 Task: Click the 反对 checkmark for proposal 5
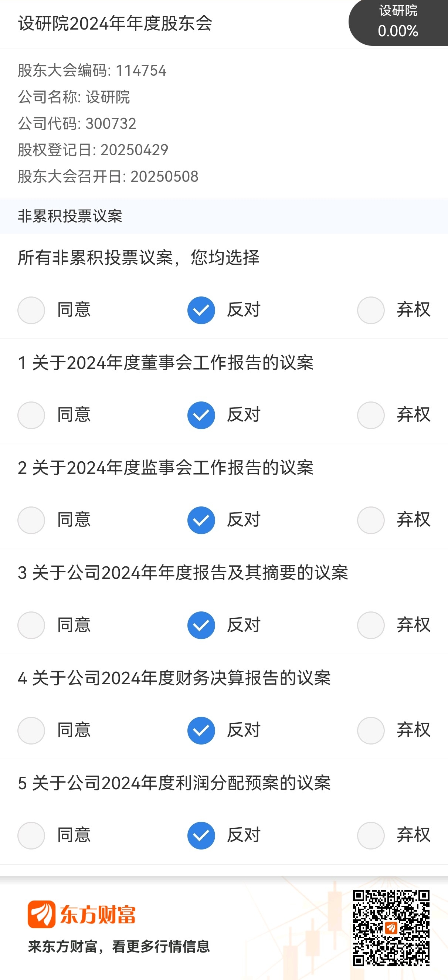(x=201, y=835)
